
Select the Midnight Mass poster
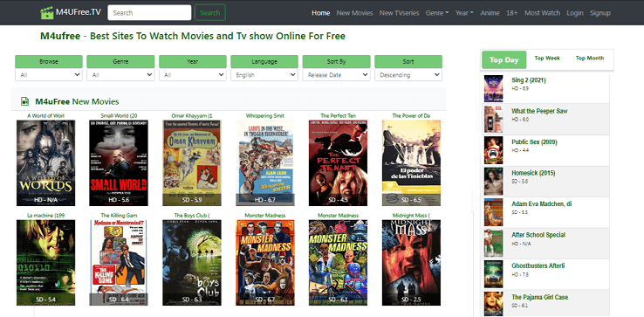pos(411,263)
